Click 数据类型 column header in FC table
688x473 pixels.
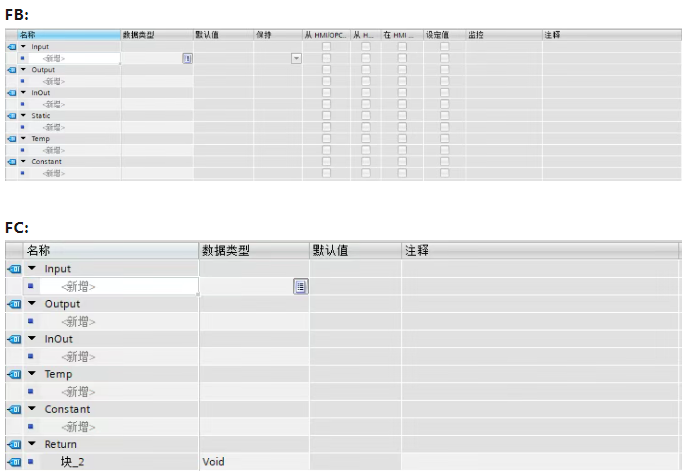coord(254,251)
